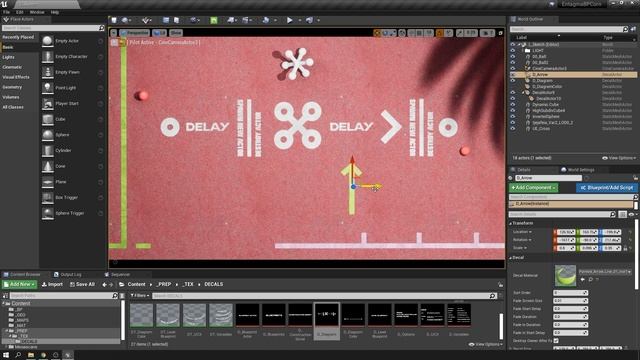Select the Sphere placement icon
640x360 pixels.
tap(48, 135)
